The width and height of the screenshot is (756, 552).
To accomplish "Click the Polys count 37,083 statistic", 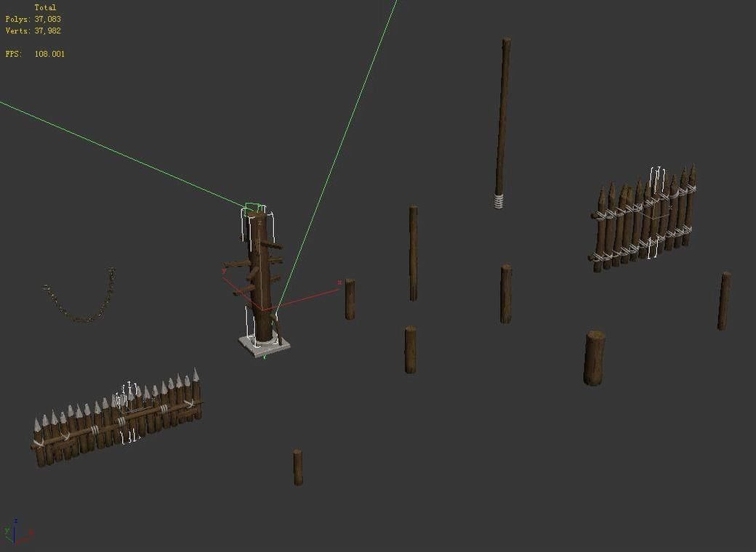I will (33, 20).
